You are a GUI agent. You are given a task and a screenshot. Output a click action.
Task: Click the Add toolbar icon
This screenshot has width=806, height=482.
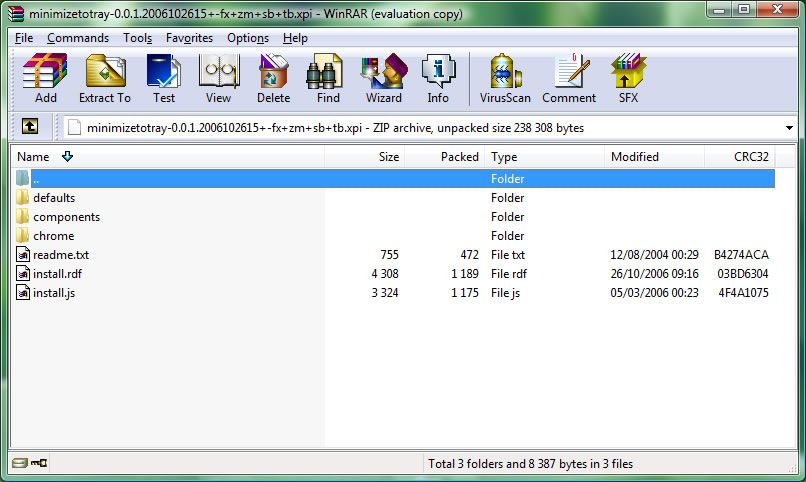pyautogui.click(x=45, y=78)
